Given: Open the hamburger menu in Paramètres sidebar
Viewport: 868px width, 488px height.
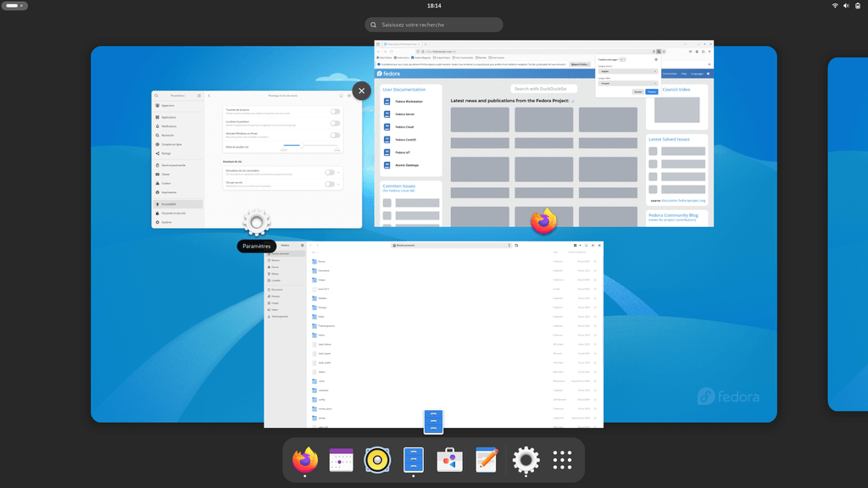Looking at the screenshot, I should pyautogui.click(x=199, y=96).
